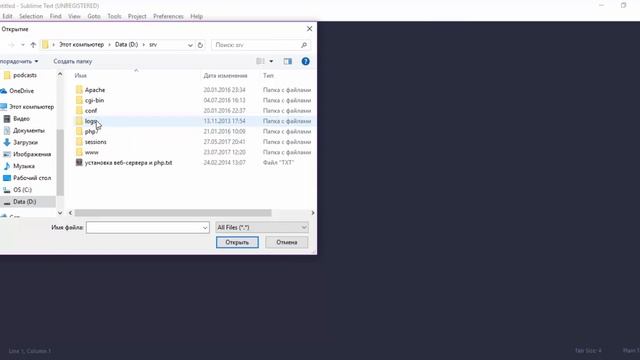The width and height of the screenshot is (640, 360).
Task: Expand Data (D:) breadcrumb chevron
Action: tap(144, 44)
